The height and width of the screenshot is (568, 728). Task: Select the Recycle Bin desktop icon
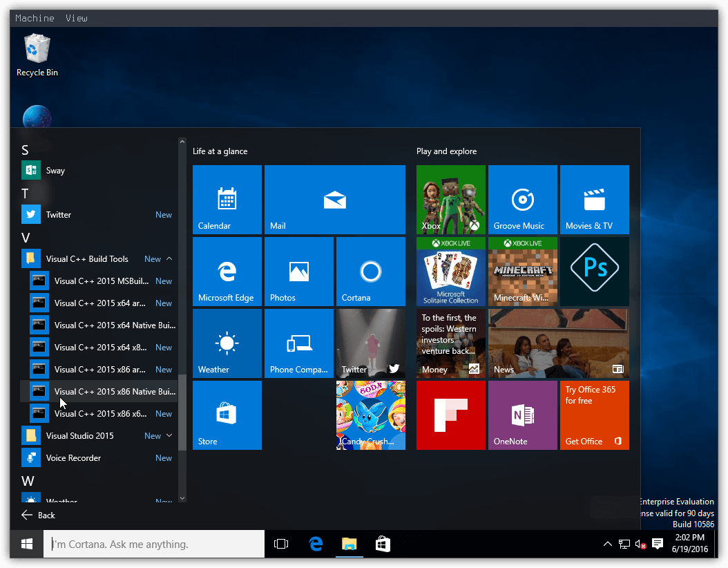[x=37, y=55]
